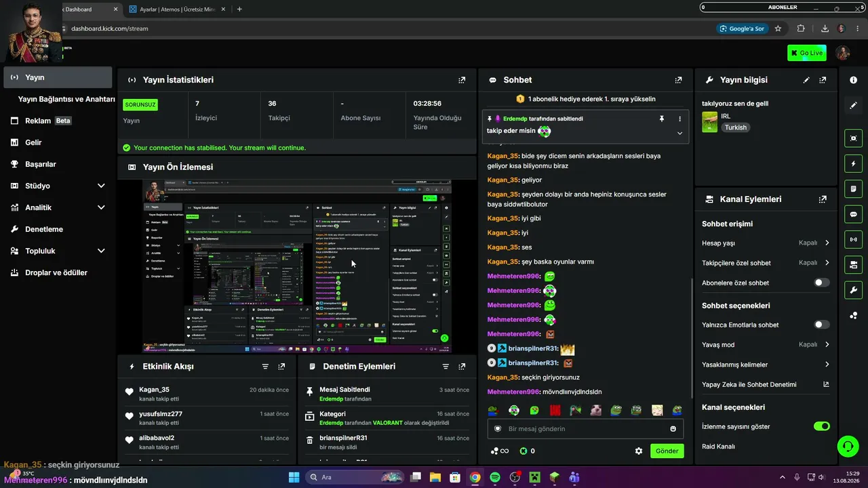Screen dimensions: 868x488
Task: Open the info icon in right sidebar
Action: point(853,80)
